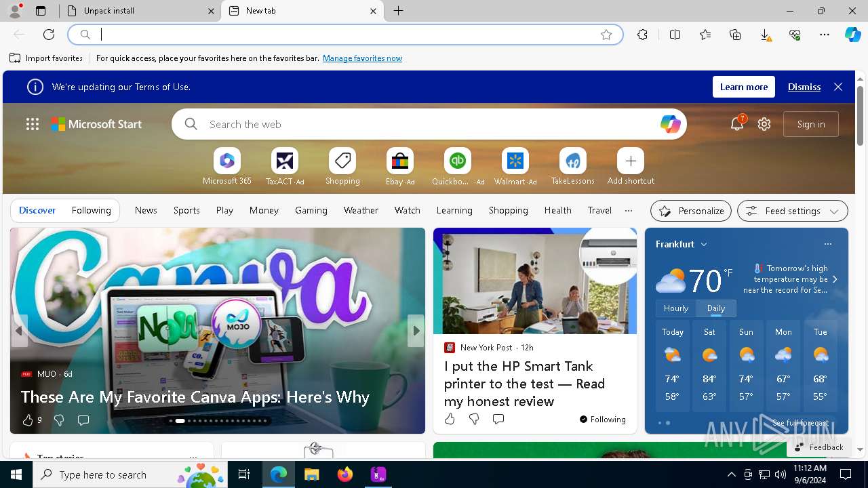868x488 pixels.
Task: Toggle Following for New York Post
Action: click(x=603, y=419)
